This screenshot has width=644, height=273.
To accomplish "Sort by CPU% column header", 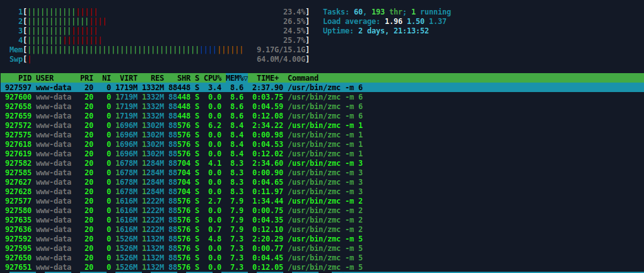I will tap(213, 78).
